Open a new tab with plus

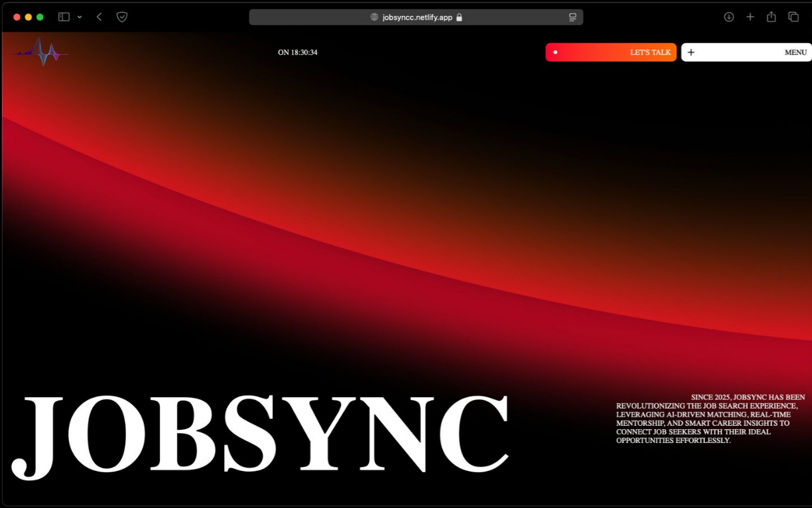pos(750,17)
